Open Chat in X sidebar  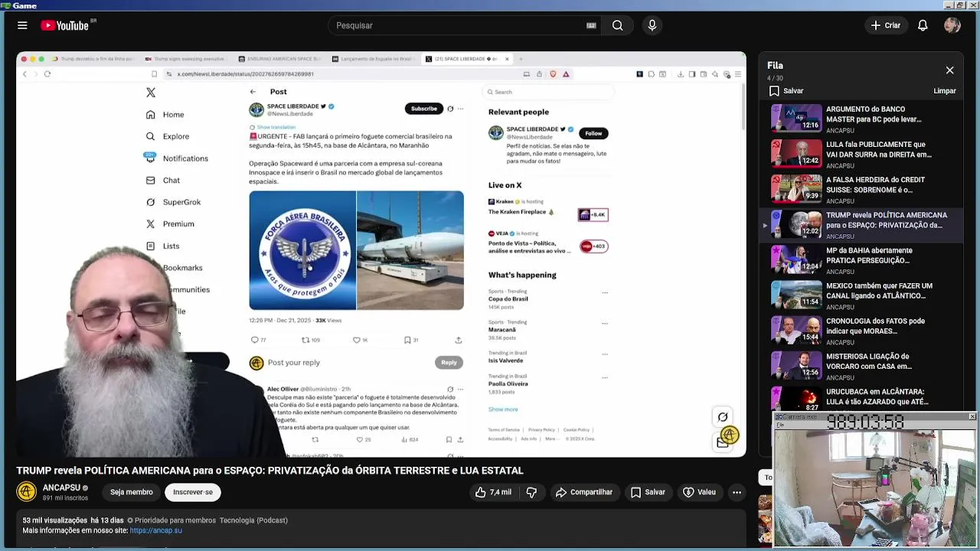[x=163, y=181]
